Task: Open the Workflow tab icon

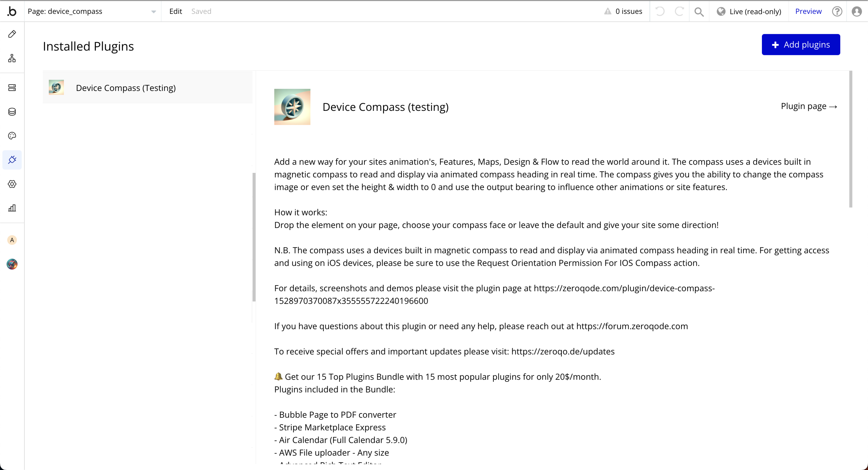Action: (12, 58)
